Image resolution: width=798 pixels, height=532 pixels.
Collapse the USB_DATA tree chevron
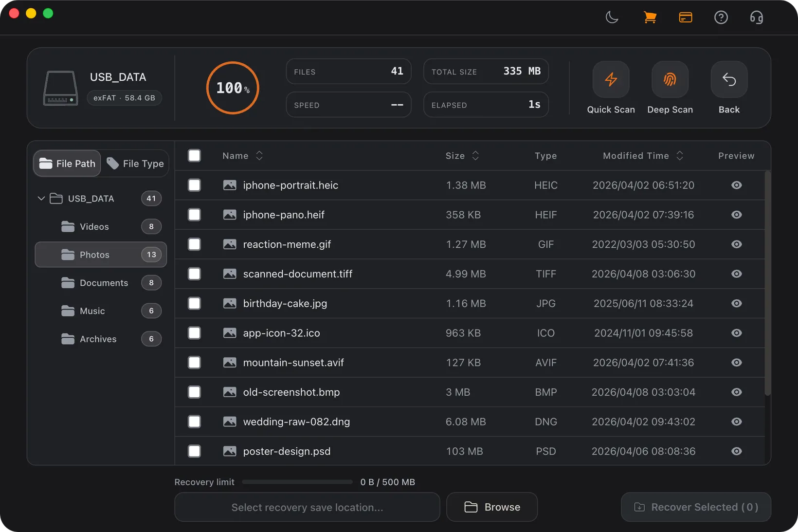click(x=41, y=199)
